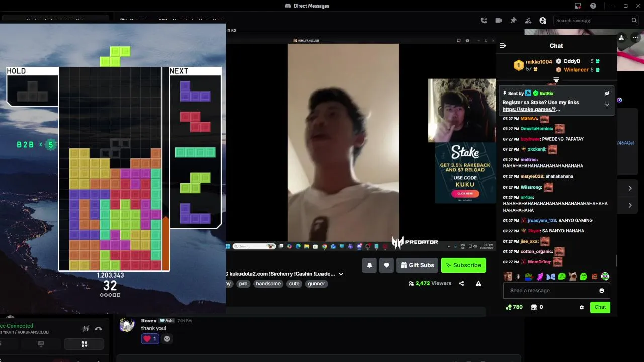The image size is (644, 362).
Task: Add friends to the DM
Action: (528, 21)
